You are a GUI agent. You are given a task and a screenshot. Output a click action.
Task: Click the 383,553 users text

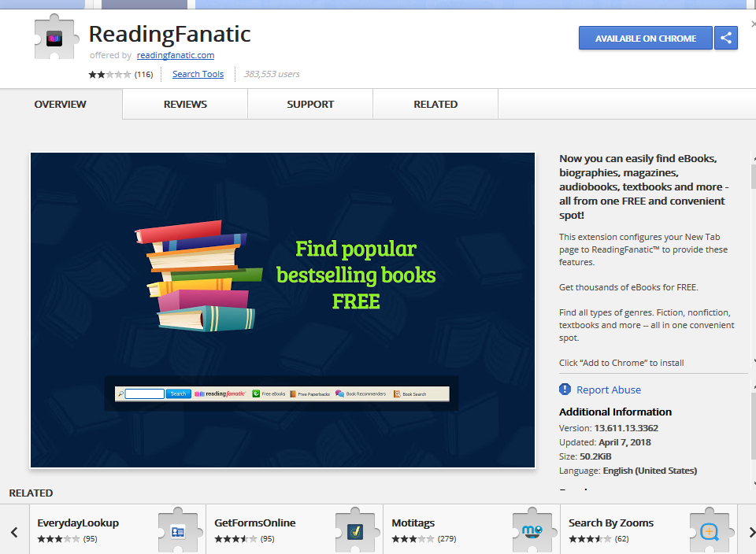tap(272, 74)
